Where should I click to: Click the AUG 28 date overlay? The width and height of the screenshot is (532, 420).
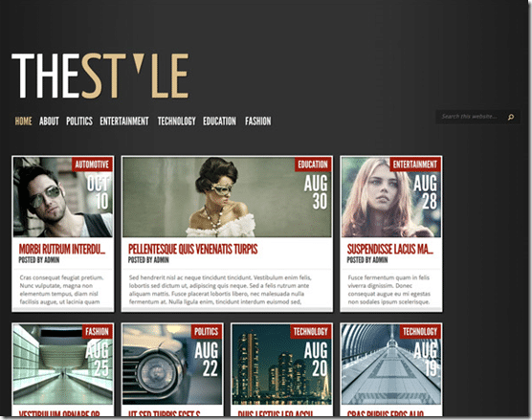[426, 192]
